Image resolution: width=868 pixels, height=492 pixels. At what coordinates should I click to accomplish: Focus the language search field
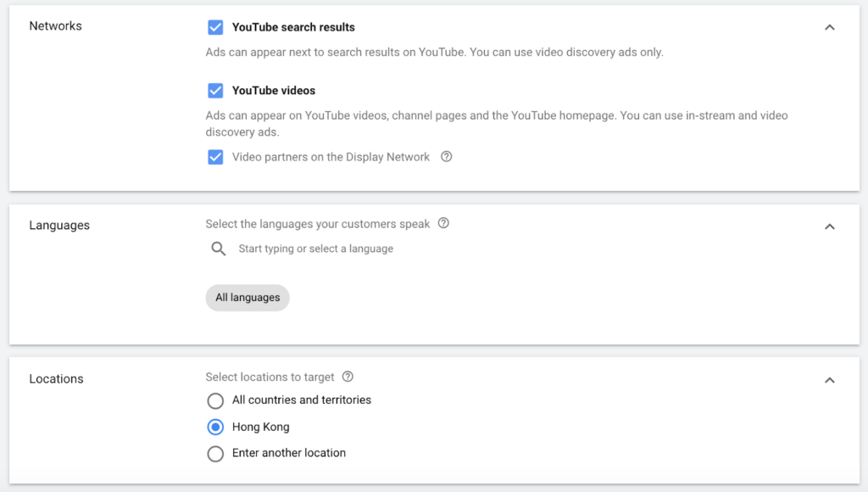pyautogui.click(x=315, y=249)
